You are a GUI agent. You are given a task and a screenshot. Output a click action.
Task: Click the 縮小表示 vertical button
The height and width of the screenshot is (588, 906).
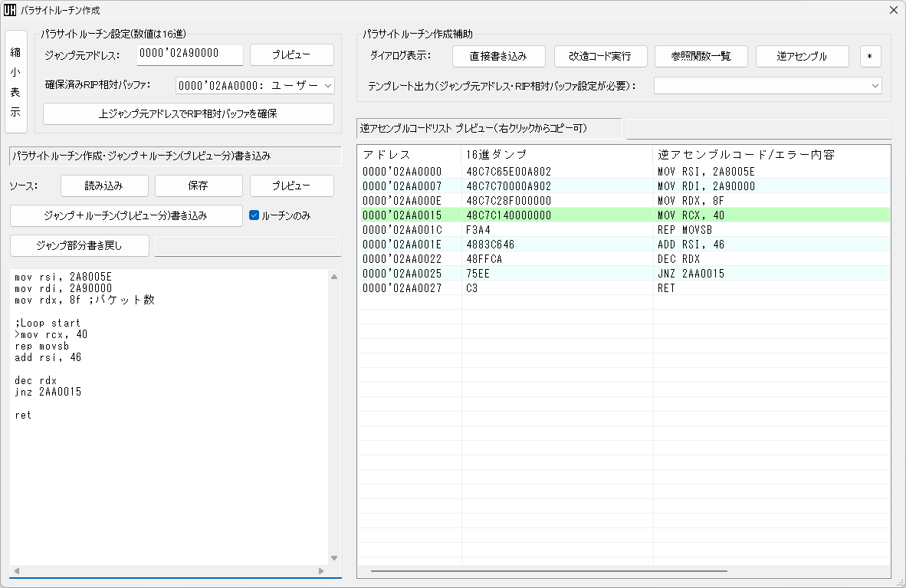click(x=15, y=82)
